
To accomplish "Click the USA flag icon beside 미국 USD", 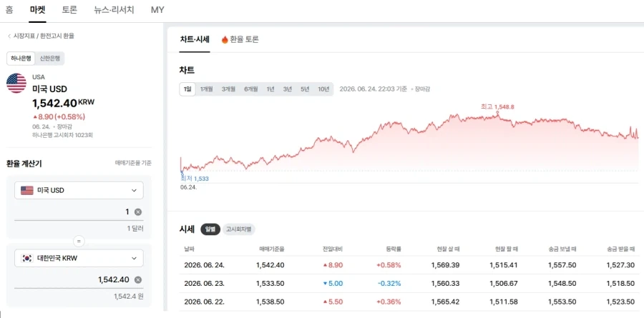I will [16, 84].
